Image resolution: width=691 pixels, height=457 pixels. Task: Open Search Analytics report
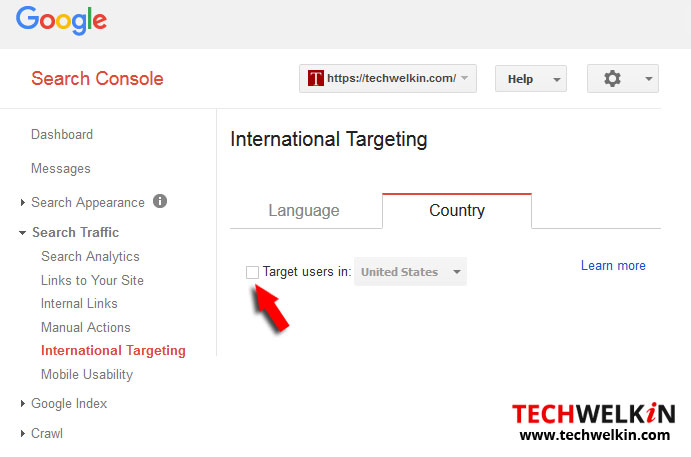[90, 256]
